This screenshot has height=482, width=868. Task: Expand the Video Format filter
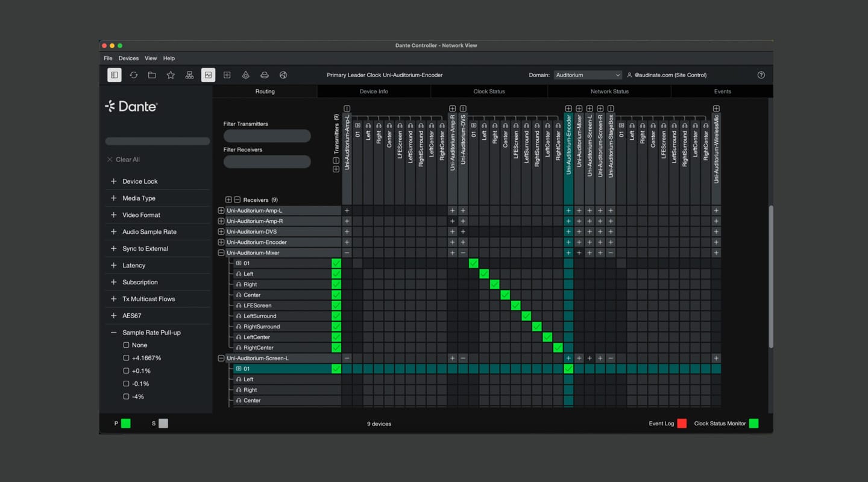(113, 215)
